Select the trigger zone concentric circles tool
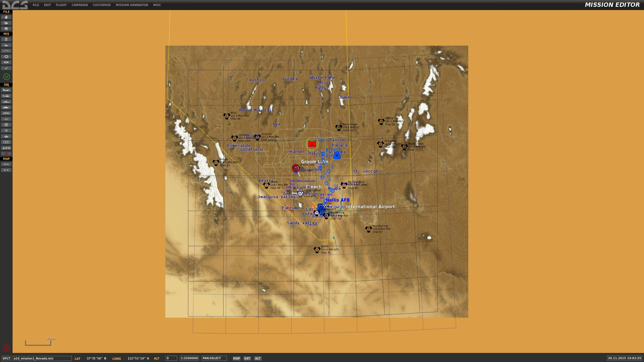Viewport: 644px width, 362px height. click(x=6, y=125)
